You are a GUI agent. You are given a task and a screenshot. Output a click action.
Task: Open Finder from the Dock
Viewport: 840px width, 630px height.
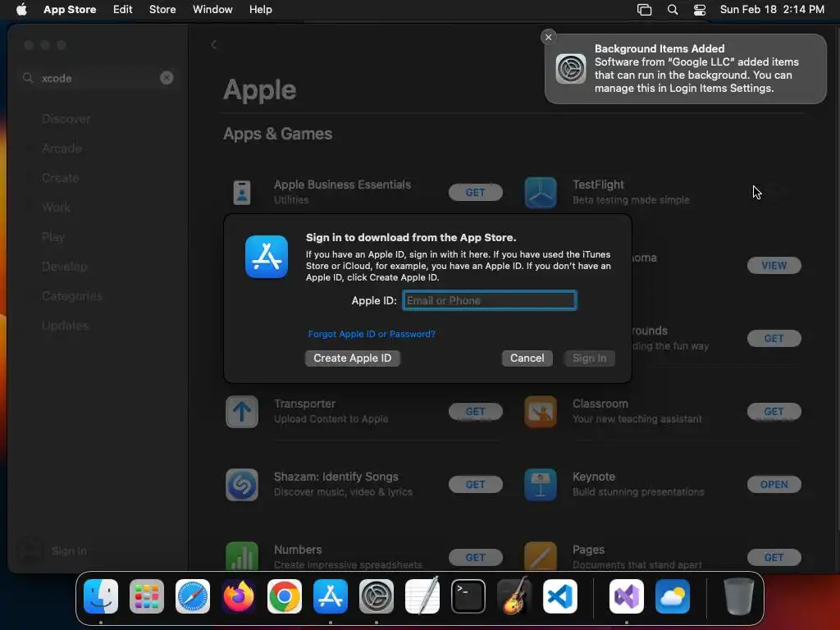[x=101, y=596]
